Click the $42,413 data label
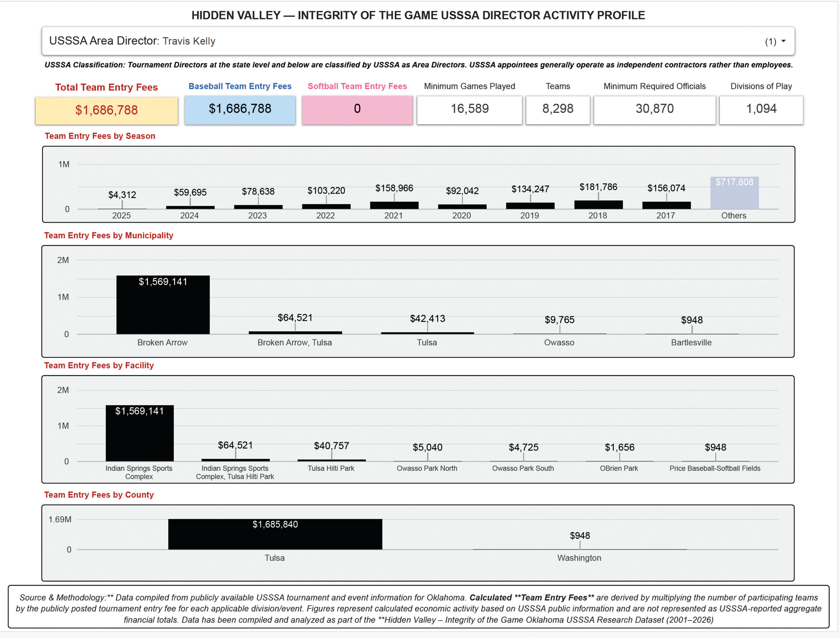840x638 pixels. pos(428,319)
